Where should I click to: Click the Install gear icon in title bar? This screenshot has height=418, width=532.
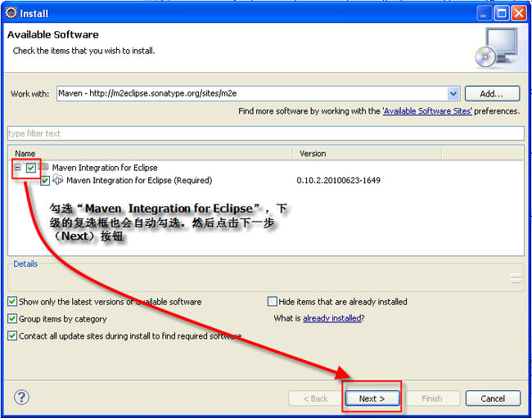coord(11,13)
